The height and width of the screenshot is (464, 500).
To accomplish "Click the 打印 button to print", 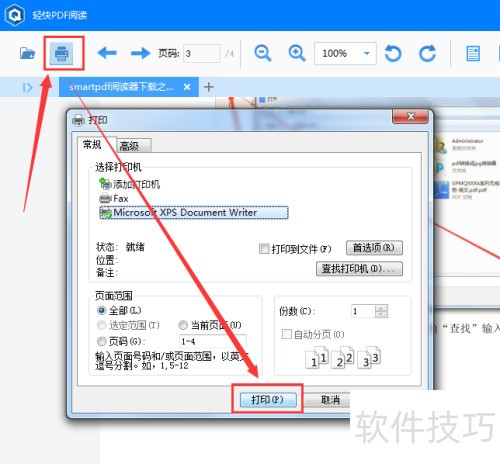I will [x=268, y=399].
